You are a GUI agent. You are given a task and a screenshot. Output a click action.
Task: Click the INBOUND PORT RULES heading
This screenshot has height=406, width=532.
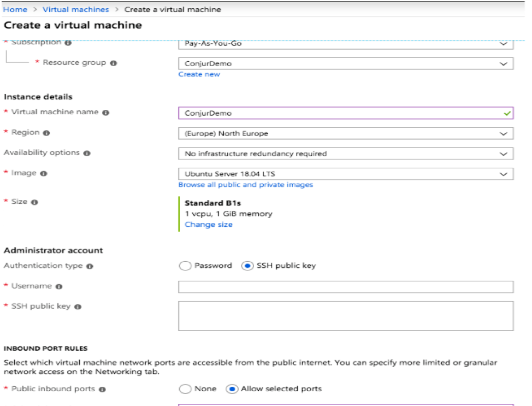pyautogui.click(x=45, y=348)
